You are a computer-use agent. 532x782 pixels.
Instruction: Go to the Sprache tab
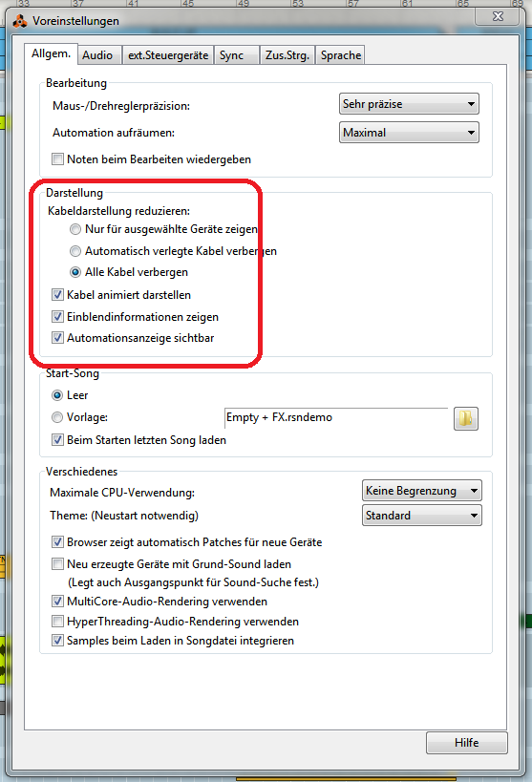point(340,54)
